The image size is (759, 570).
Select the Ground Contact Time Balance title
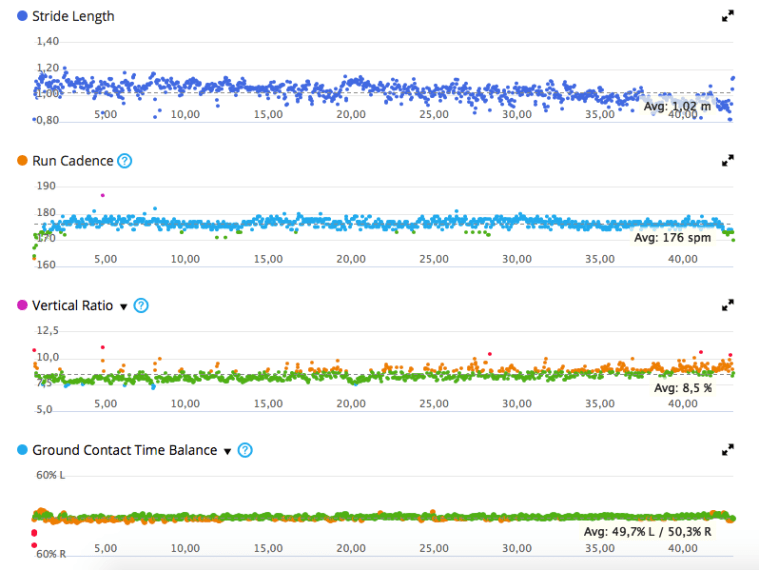[124, 451]
